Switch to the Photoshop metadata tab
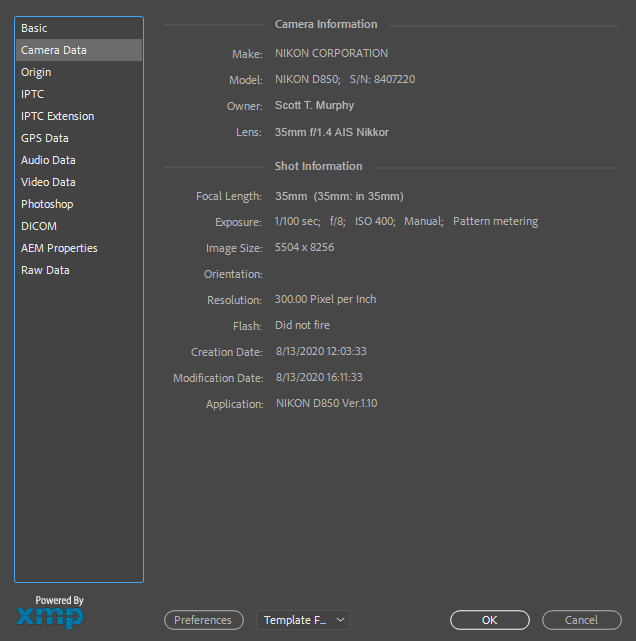This screenshot has height=641, width=636. point(47,204)
